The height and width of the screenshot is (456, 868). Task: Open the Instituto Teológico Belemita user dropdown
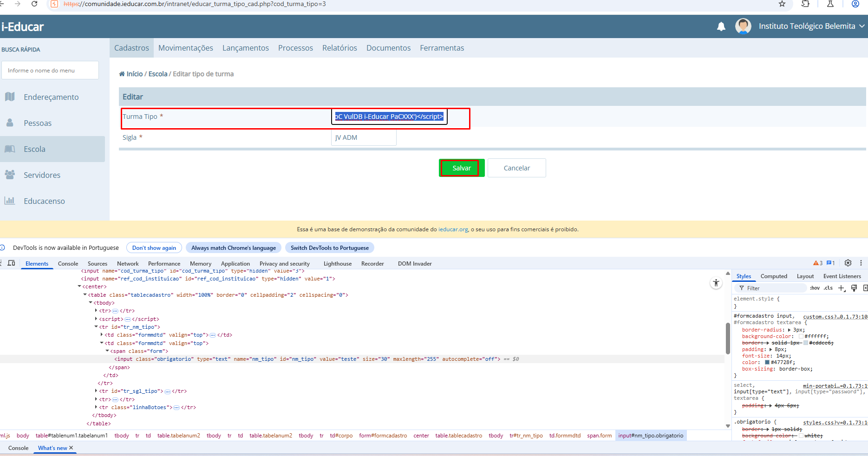812,26
